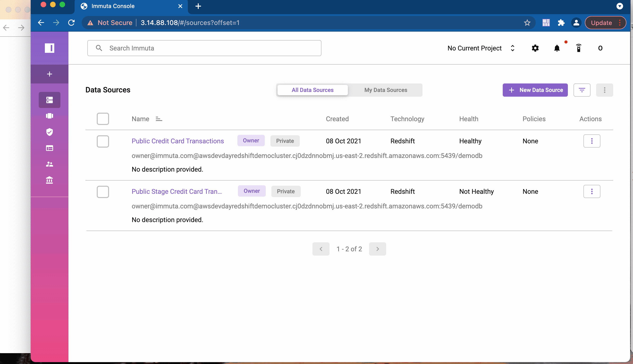Open actions menu for Public Credit Card Transactions
The image size is (633, 364).
[x=592, y=141]
